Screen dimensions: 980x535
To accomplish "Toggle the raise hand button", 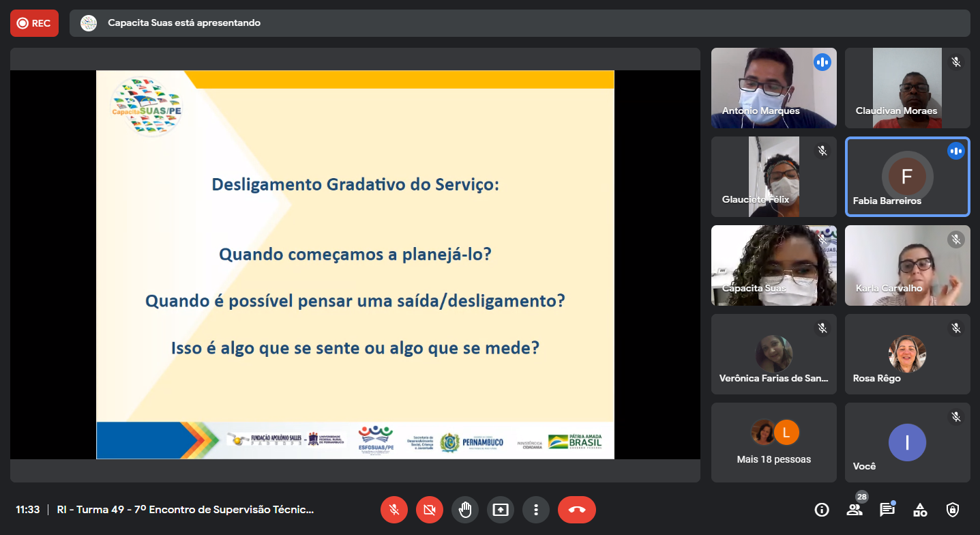I will (x=465, y=510).
